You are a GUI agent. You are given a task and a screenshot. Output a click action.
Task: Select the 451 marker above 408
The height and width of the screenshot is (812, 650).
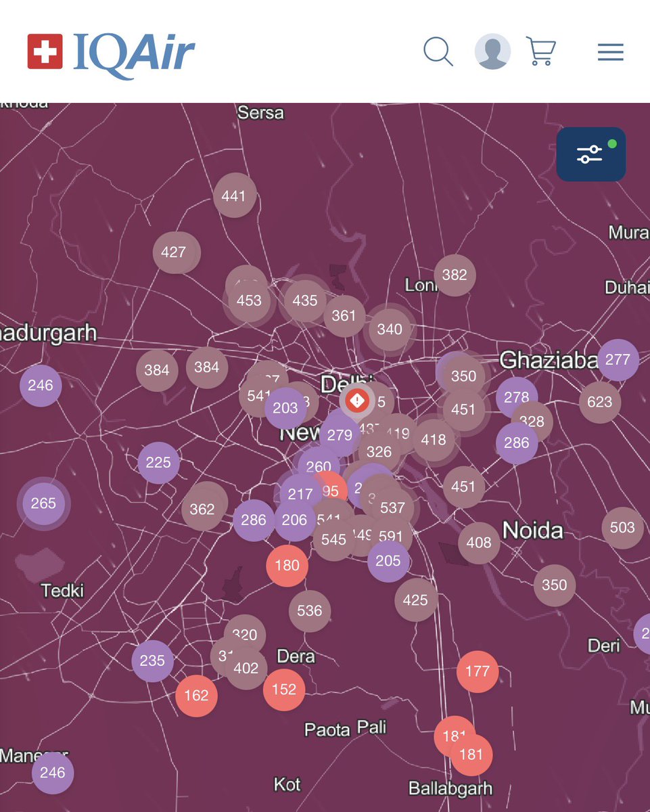[x=463, y=487]
